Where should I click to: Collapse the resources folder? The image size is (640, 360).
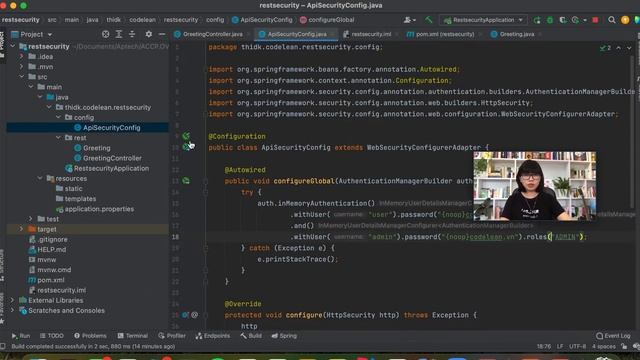coord(40,178)
